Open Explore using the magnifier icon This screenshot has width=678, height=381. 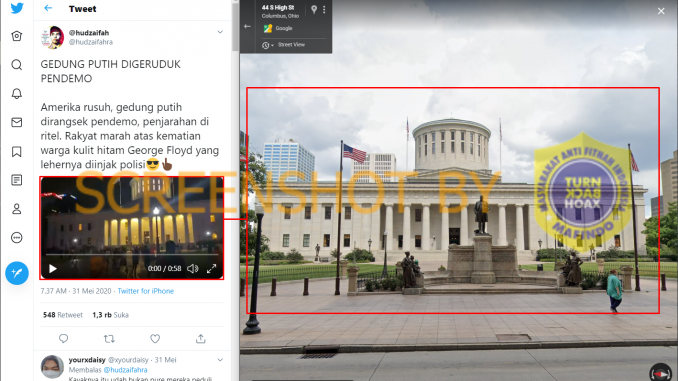(16, 65)
